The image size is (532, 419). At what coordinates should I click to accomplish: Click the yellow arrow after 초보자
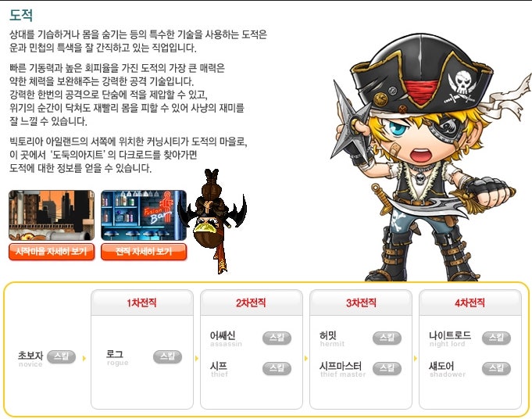pos(84,358)
